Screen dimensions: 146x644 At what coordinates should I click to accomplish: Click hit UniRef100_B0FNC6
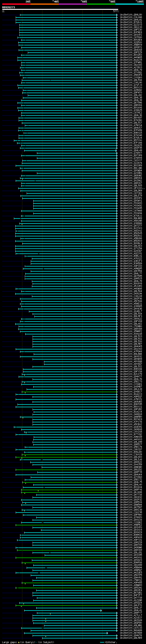point(131,32)
